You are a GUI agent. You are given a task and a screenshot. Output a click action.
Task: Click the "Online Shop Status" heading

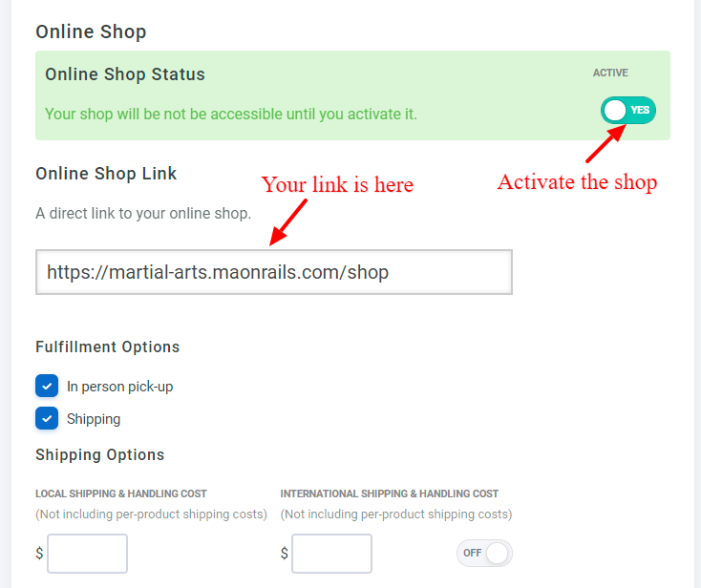coord(125,74)
